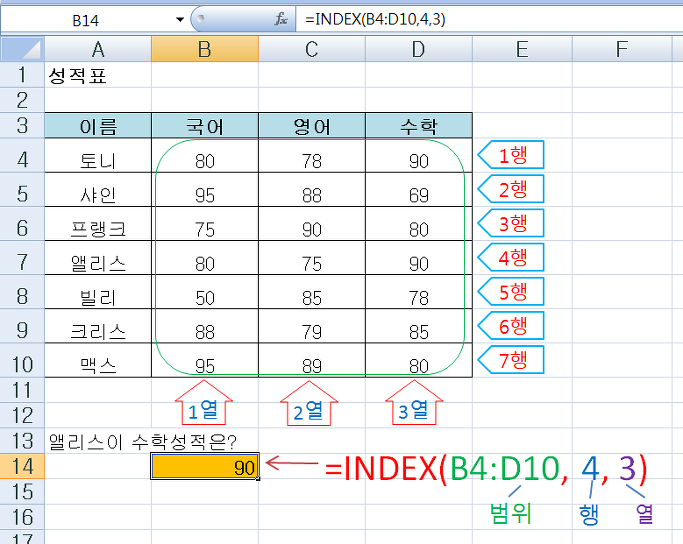Select the name cell 프랭크
Image resolution: width=683 pixels, height=544 pixels.
(98, 224)
